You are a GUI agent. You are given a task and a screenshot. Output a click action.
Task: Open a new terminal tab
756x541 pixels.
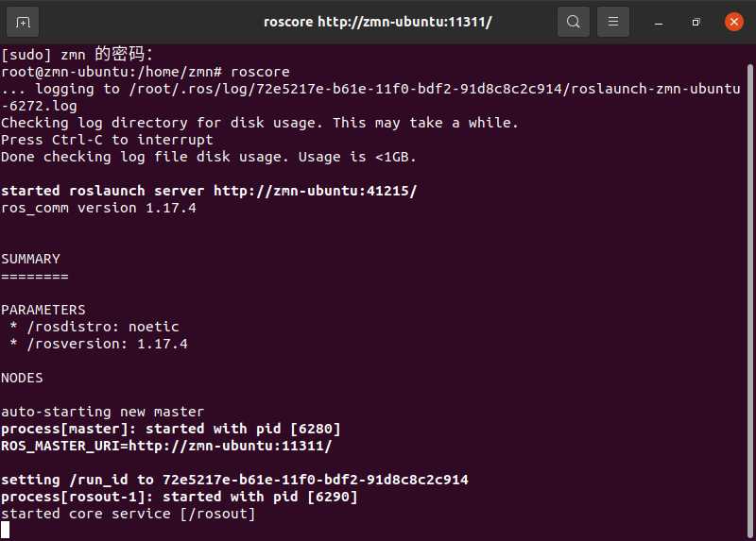pos(23,22)
